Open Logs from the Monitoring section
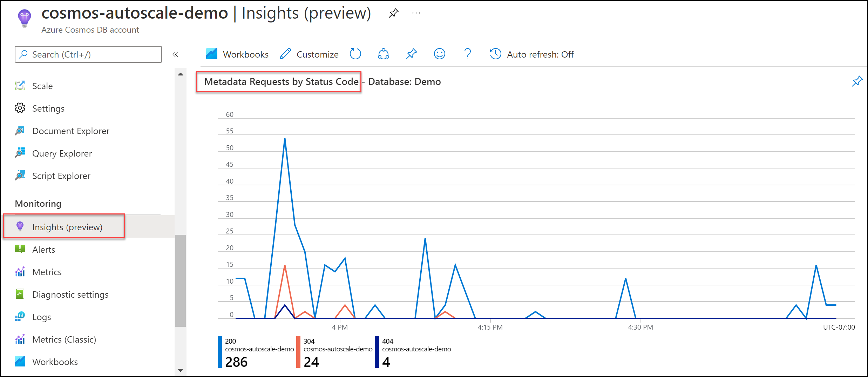Viewport: 868px width, 377px height. (x=41, y=317)
